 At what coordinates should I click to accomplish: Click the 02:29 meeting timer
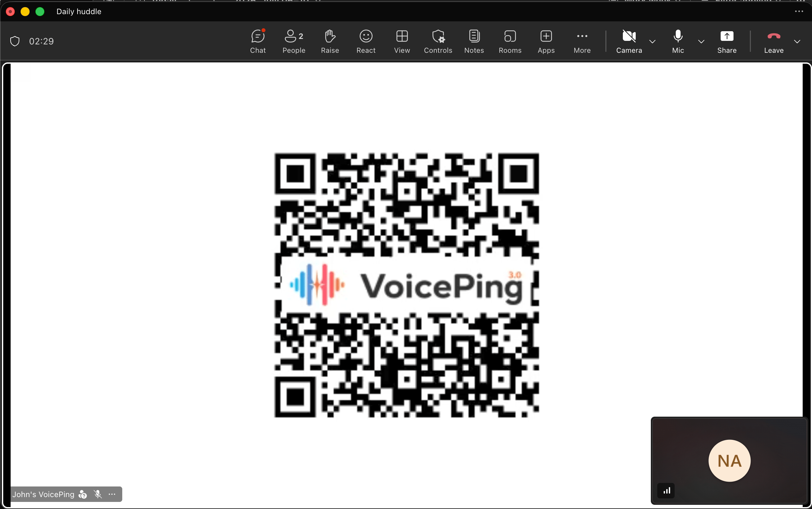42,41
